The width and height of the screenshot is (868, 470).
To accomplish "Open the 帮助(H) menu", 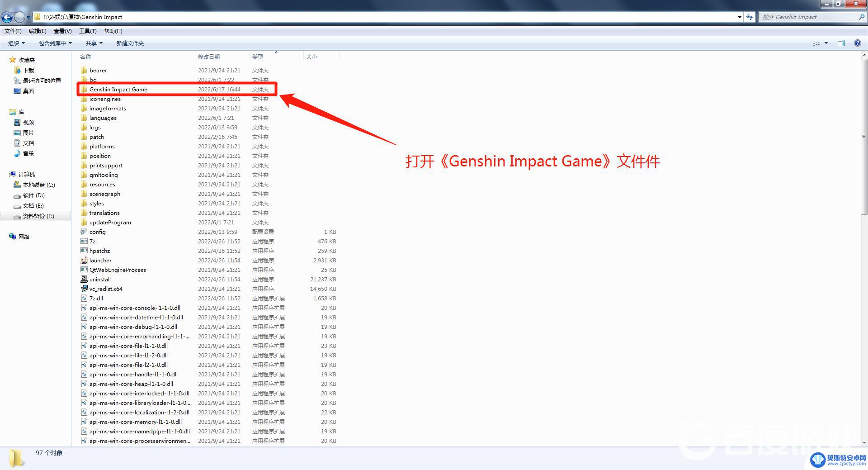I will [113, 31].
